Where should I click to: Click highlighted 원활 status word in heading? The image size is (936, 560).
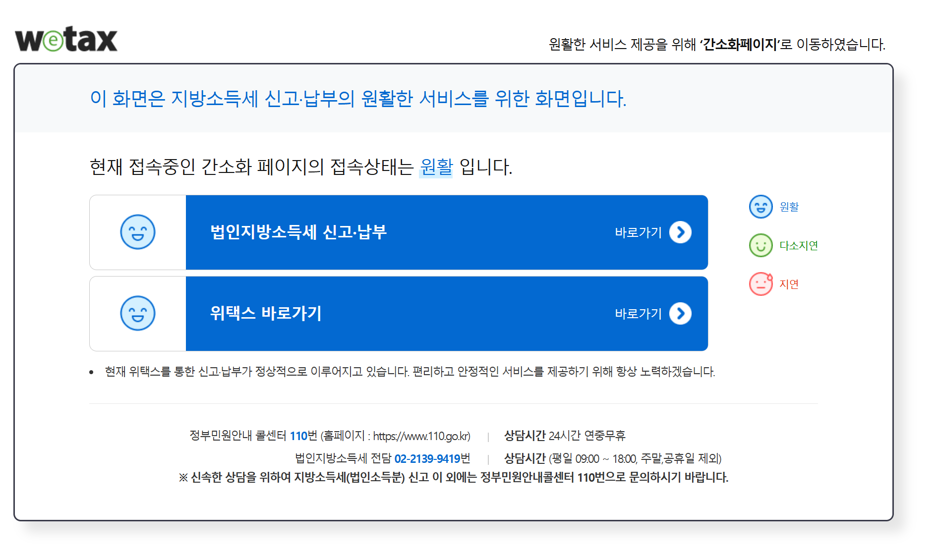tap(436, 167)
